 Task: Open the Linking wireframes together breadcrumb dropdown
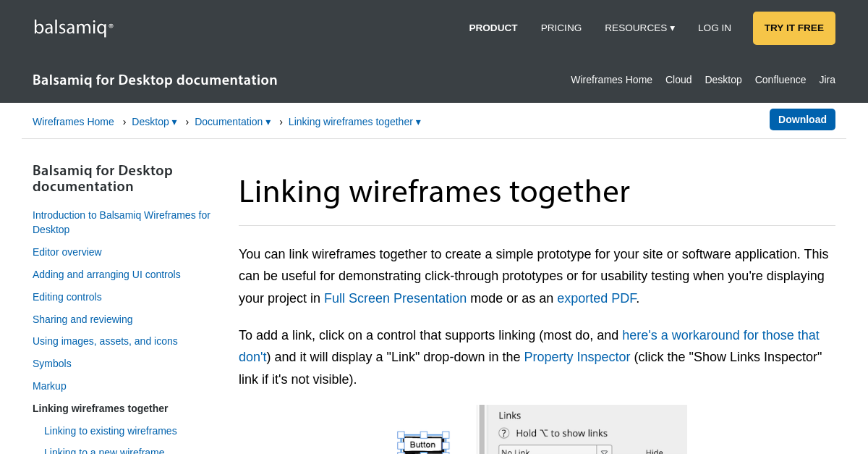[x=354, y=122]
